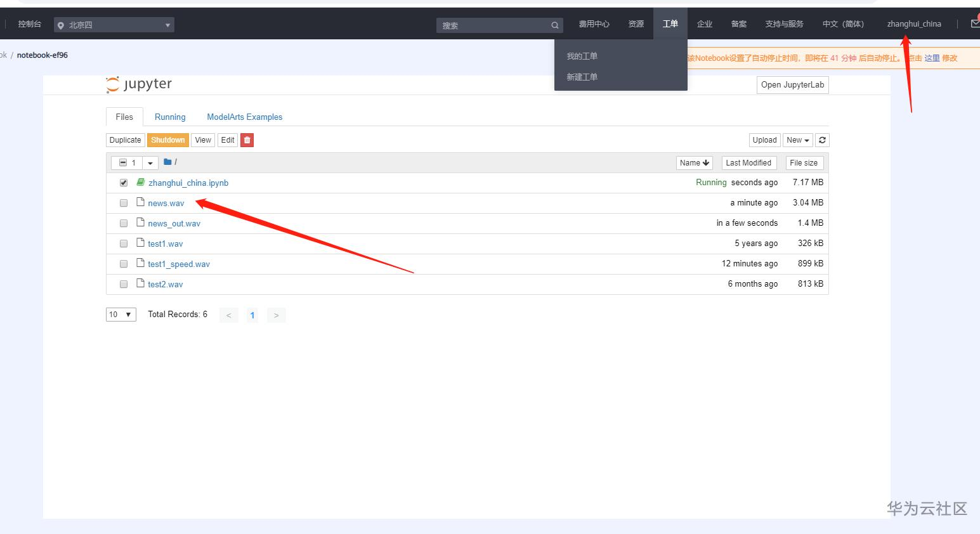
Task: Open the zhanghui_china account menu
Action: [x=914, y=24]
